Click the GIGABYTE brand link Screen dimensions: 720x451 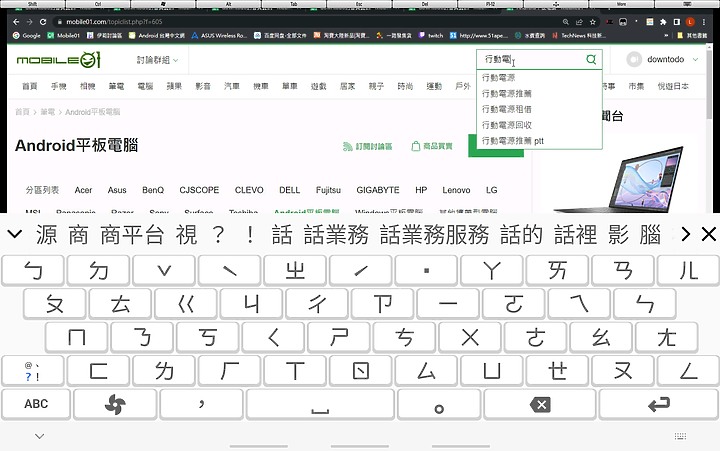pyautogui.click(x=378, y=190)
